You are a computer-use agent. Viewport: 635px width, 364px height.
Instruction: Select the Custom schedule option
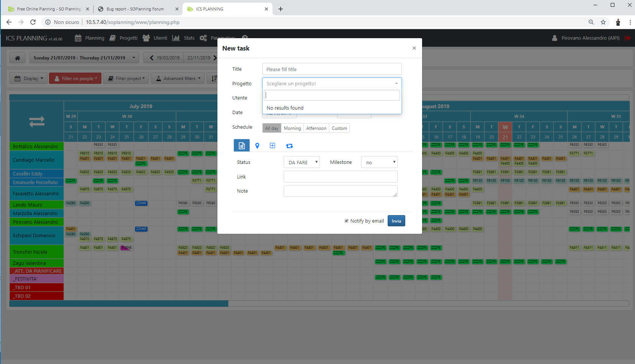(x=339, y=128)
